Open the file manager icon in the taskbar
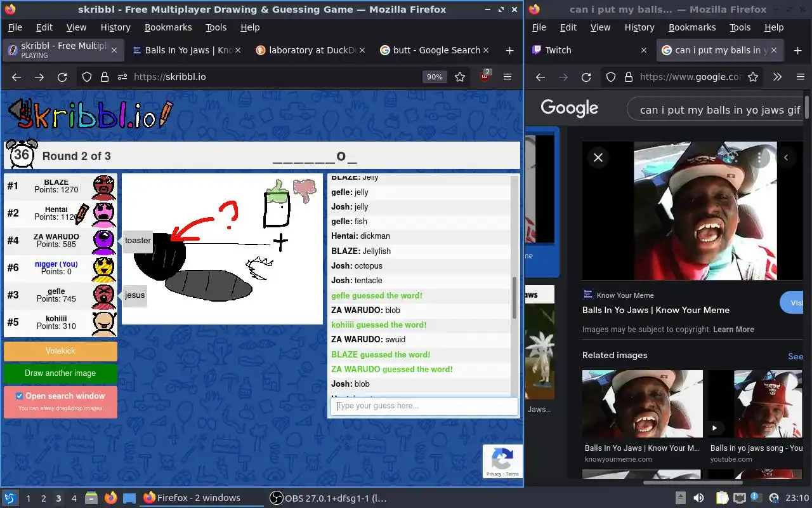Screen dimensions: 812x508 (91, 498)
